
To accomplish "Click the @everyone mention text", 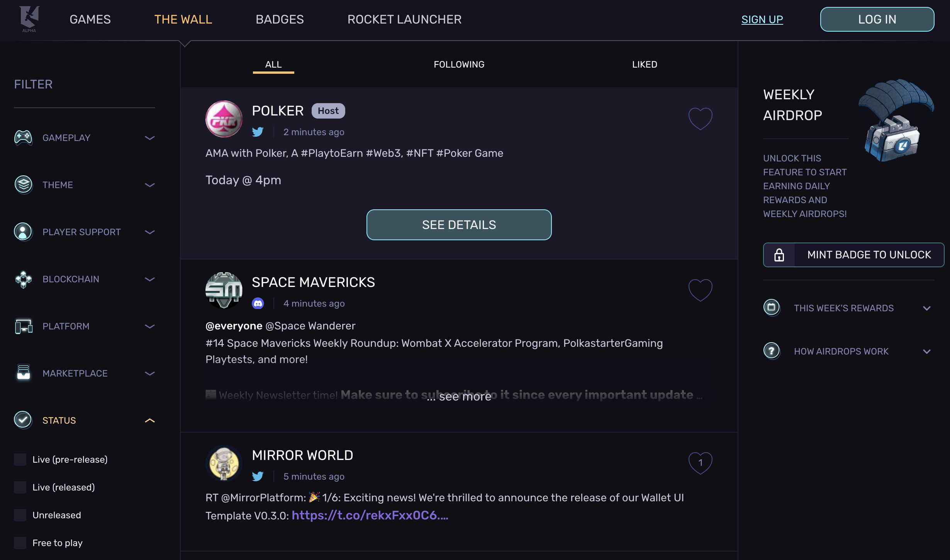I will tap(234, 326).
